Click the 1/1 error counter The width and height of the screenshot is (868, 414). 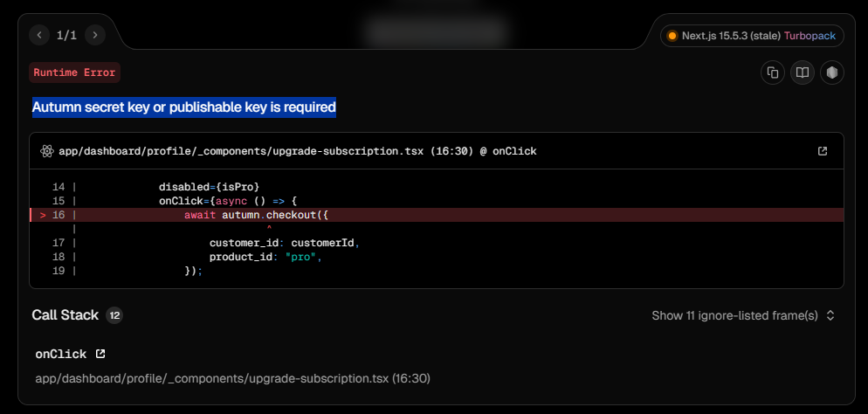(x=66, y=36)
